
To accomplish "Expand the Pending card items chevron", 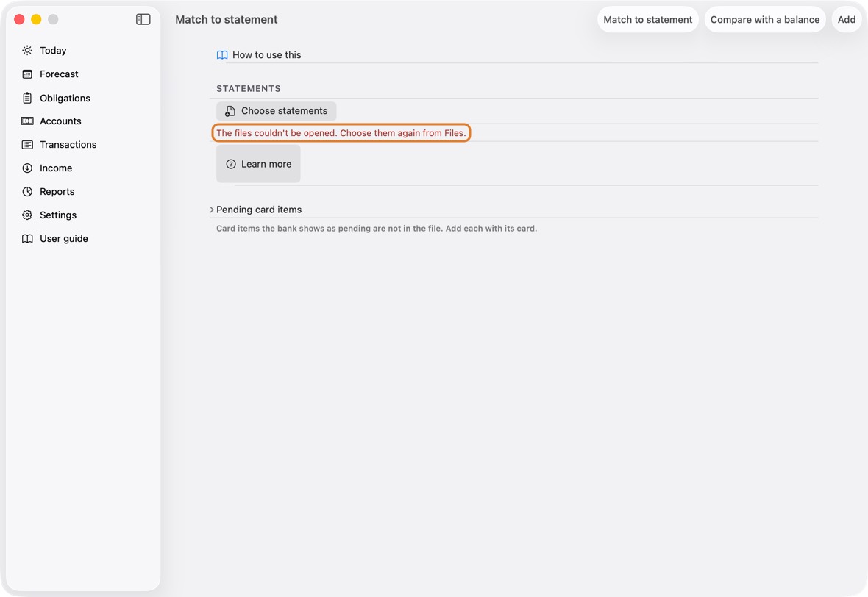I will pos(211,210).
